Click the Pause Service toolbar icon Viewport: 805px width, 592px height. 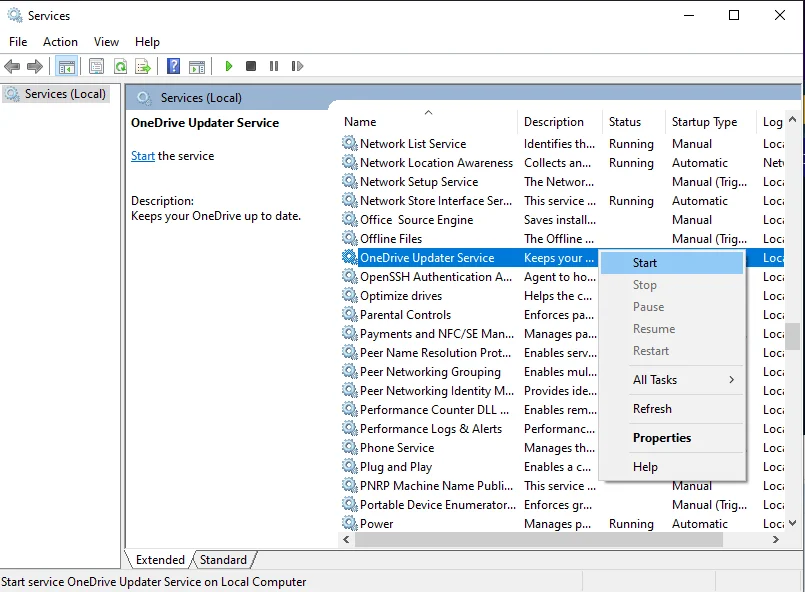(x=274, y=66)
